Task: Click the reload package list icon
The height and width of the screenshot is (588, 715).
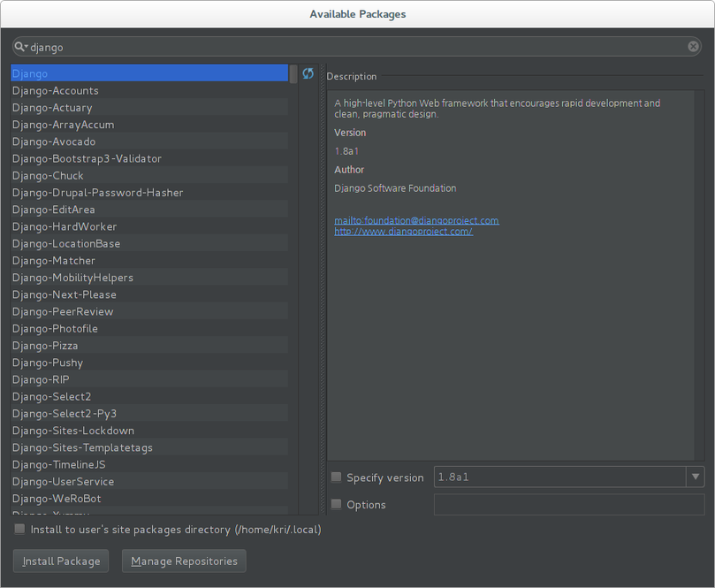Action: (308, 73)
